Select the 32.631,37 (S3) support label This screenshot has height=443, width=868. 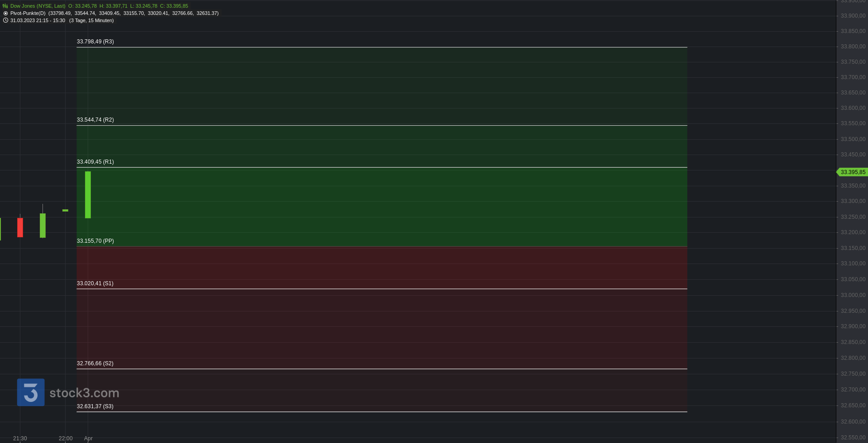pos(95,406)
